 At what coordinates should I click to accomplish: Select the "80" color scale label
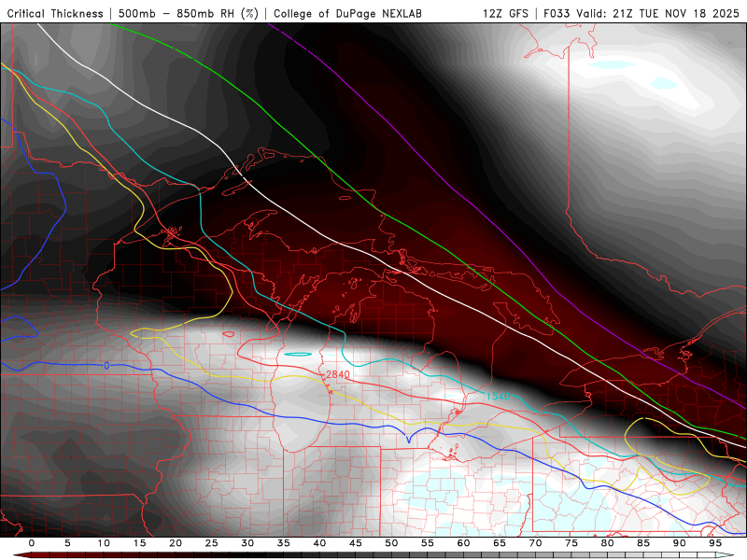pos(608,543)
